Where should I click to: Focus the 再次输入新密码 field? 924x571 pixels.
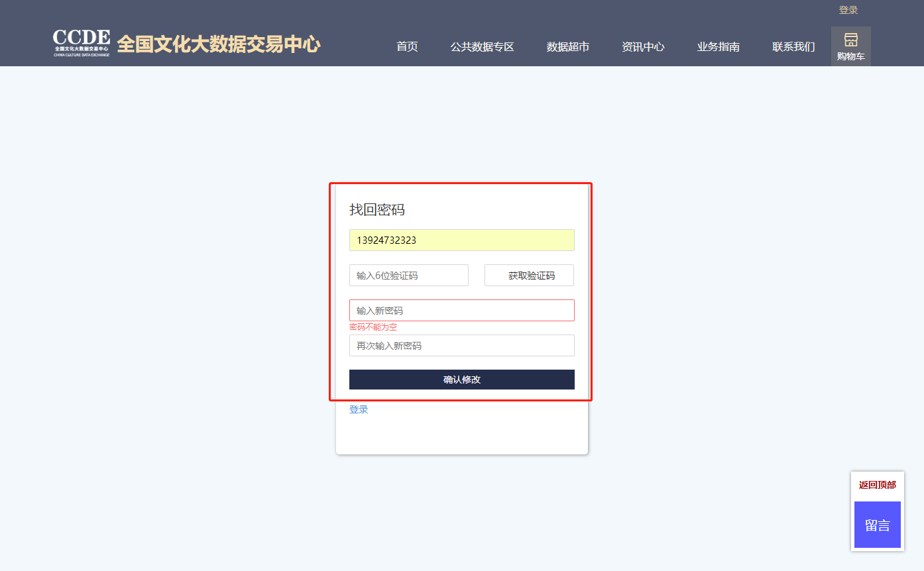click(x=461, y=346)
